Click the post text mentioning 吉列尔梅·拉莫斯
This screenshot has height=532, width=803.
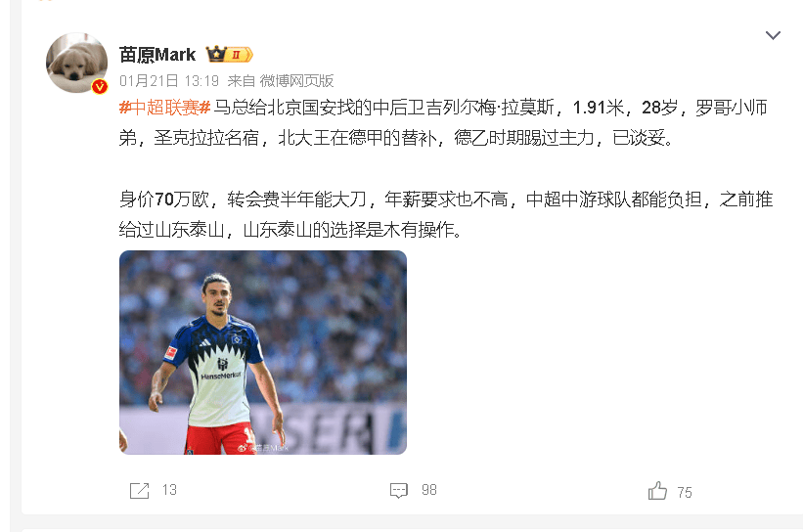(x=443, y=122)
